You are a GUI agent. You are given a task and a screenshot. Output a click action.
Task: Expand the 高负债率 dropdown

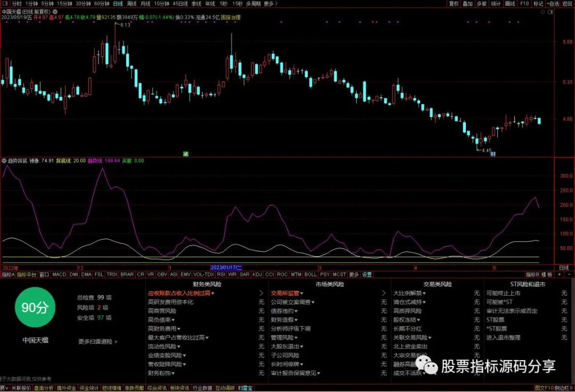coord(161,320)
